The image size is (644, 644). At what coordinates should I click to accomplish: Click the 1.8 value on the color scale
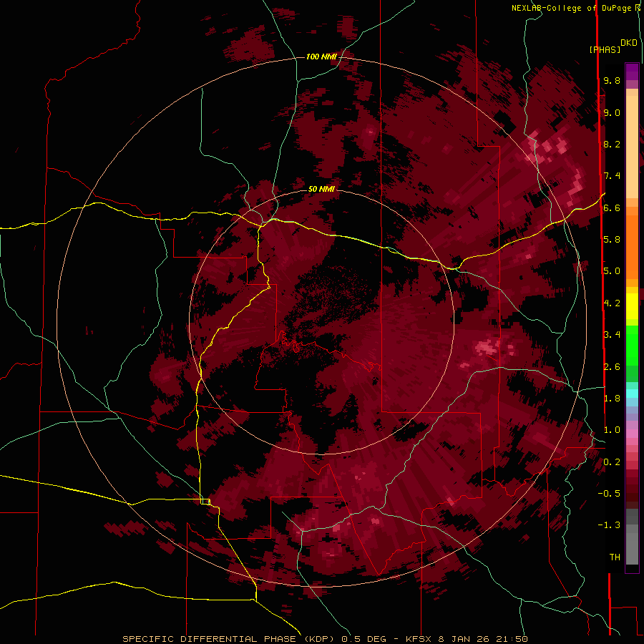pos(612,399)
